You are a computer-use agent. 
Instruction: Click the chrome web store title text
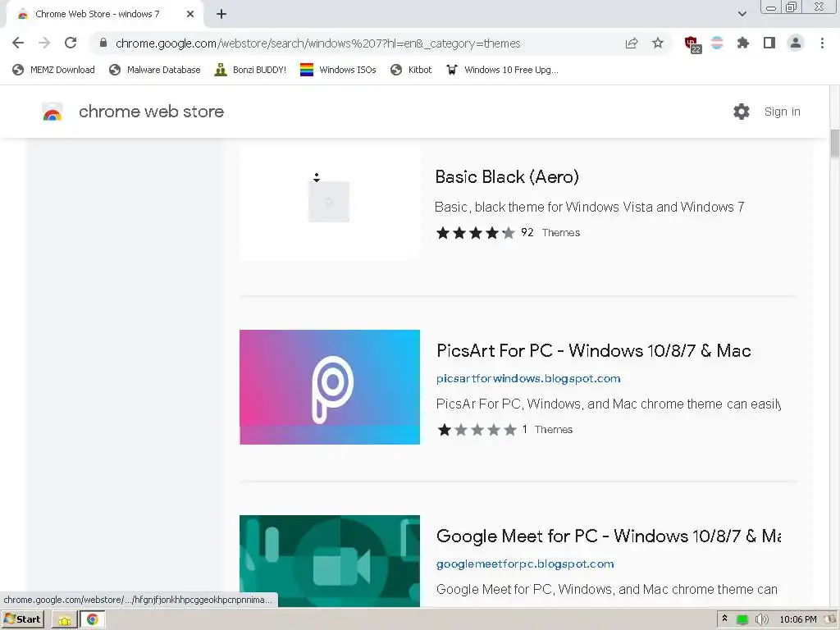(151, 112)
